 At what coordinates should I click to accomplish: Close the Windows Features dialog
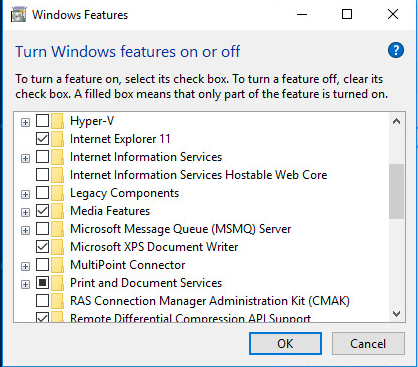tap(393, 15)
